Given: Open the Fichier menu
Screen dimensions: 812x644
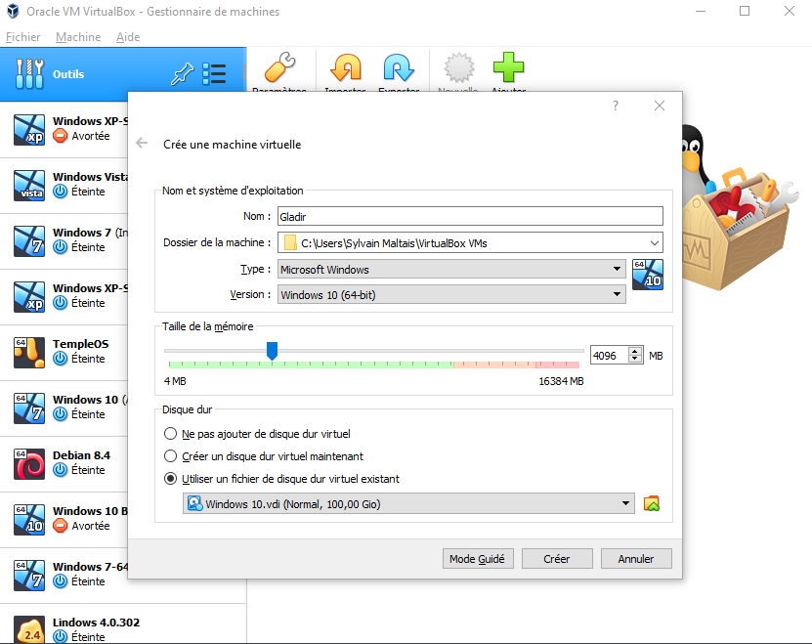Looking at the screenshot, I should click(22, 37).
